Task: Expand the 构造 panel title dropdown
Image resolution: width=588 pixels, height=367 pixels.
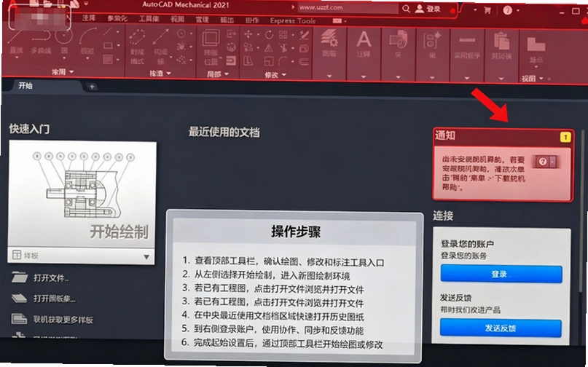Action: point(168,73)
